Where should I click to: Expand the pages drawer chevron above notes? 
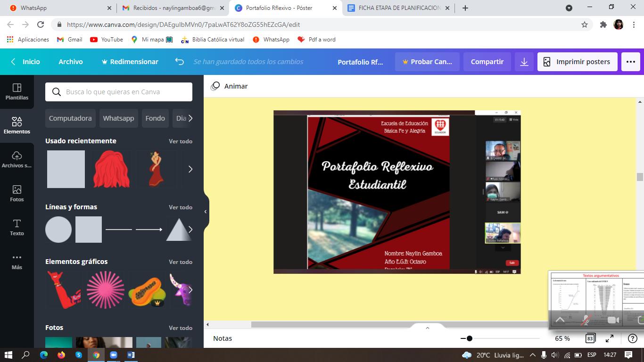pos(428,328)
